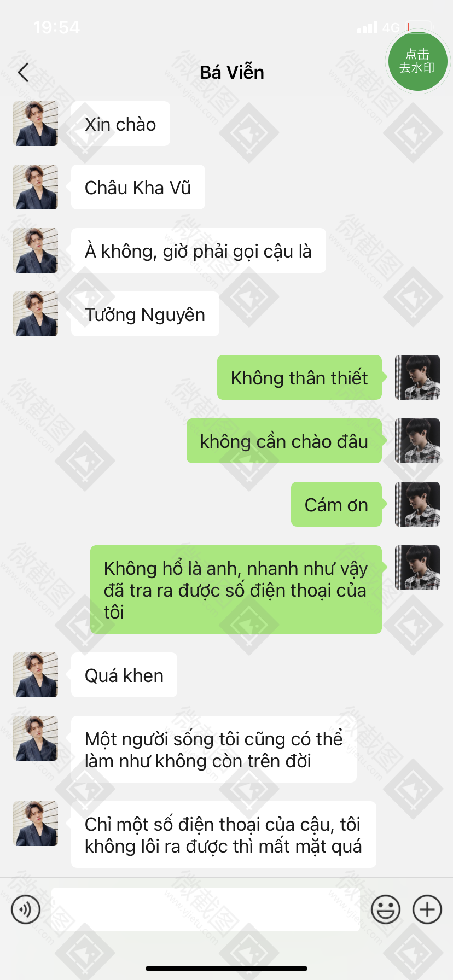Screen dimensions: 453x980
Task: Tap the green watermark removal badge
Action: click(417, 61)
